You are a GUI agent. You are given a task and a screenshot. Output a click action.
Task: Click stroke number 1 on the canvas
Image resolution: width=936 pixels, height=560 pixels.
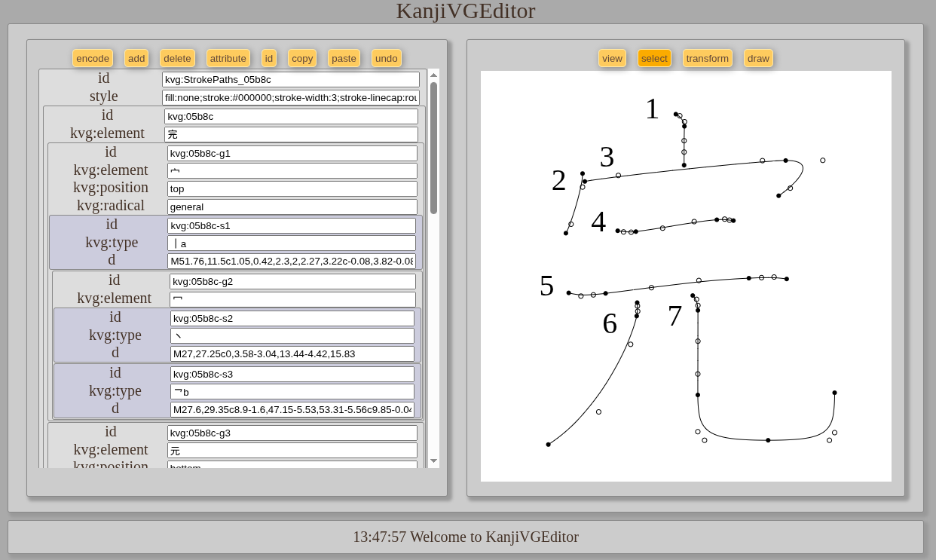(652, 109)
